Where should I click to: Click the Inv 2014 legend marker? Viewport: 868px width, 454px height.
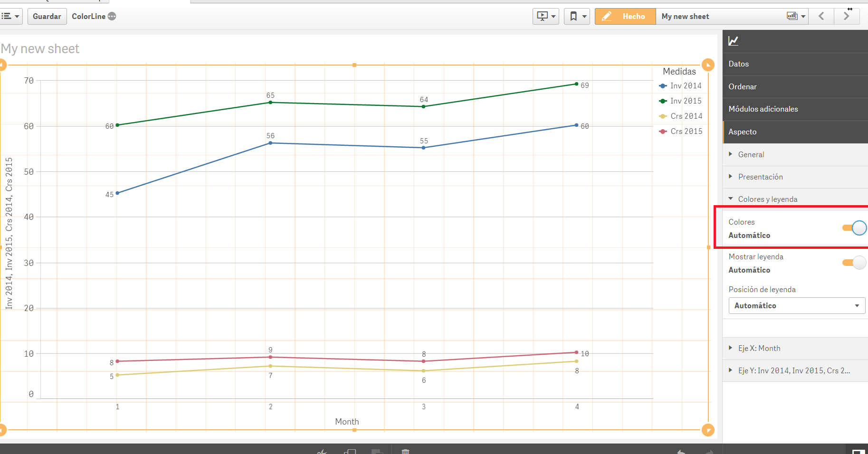[663, 86]
